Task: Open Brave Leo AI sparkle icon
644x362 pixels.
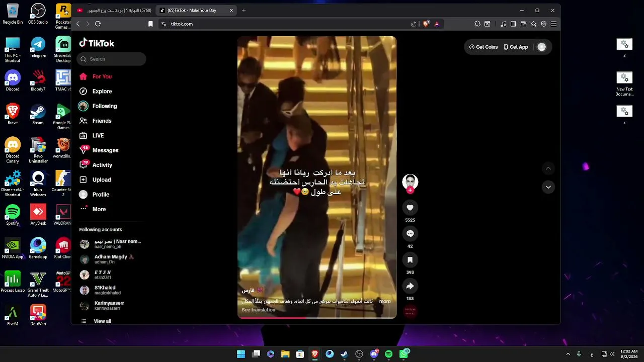Action: coord(533,24)
